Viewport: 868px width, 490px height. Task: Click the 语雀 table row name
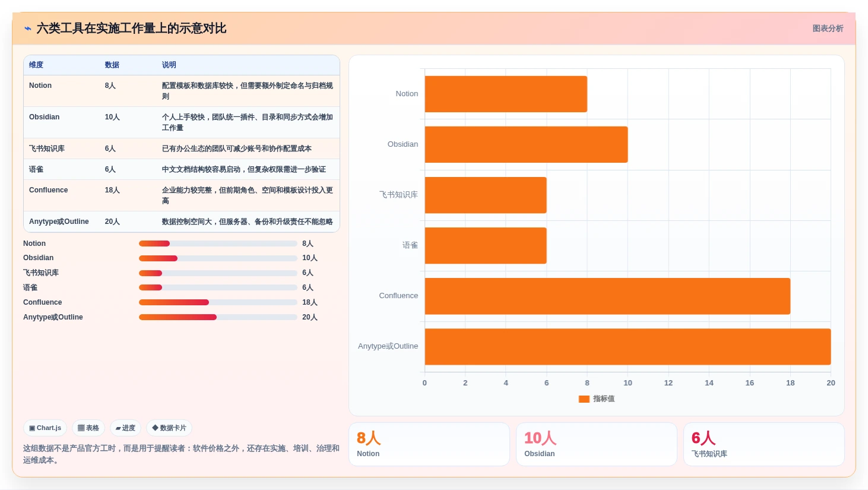36,169
